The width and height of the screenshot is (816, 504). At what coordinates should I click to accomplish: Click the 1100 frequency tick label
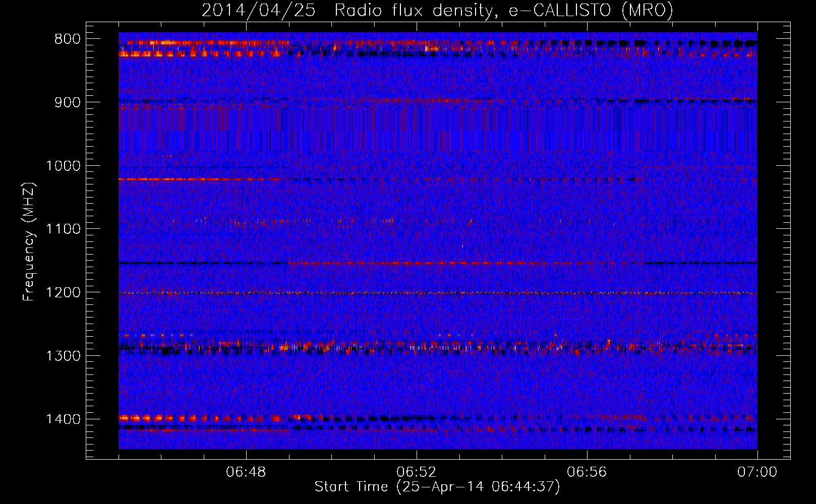(x=63, y=229)
